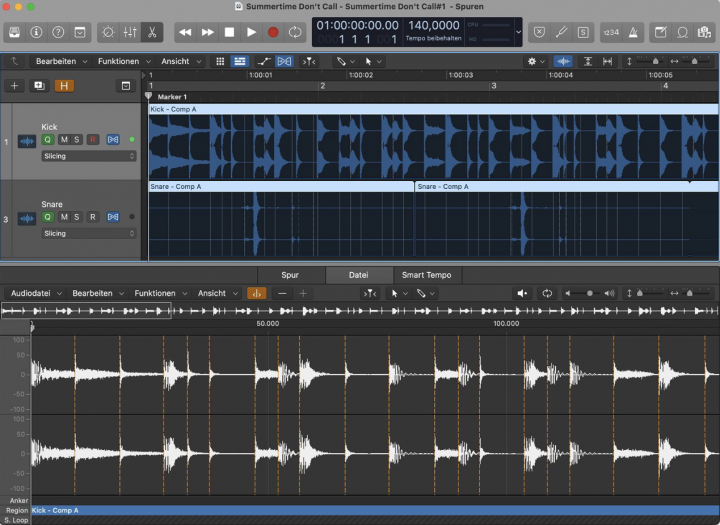720x525 pixels.
Task: Switch to grid view icon
Action: coord(220,61)
